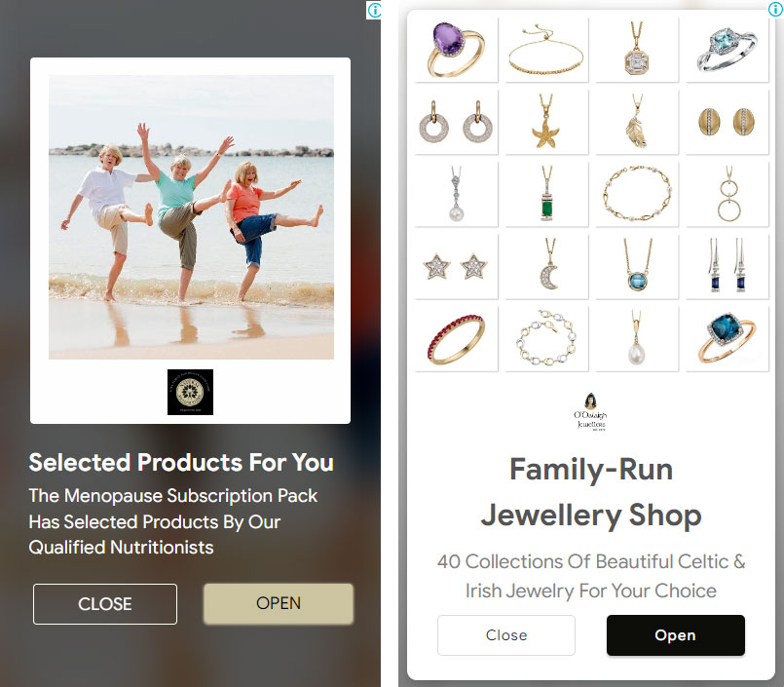Select the aqua stone silver ring thumbnail

click(x=727, y=50)
